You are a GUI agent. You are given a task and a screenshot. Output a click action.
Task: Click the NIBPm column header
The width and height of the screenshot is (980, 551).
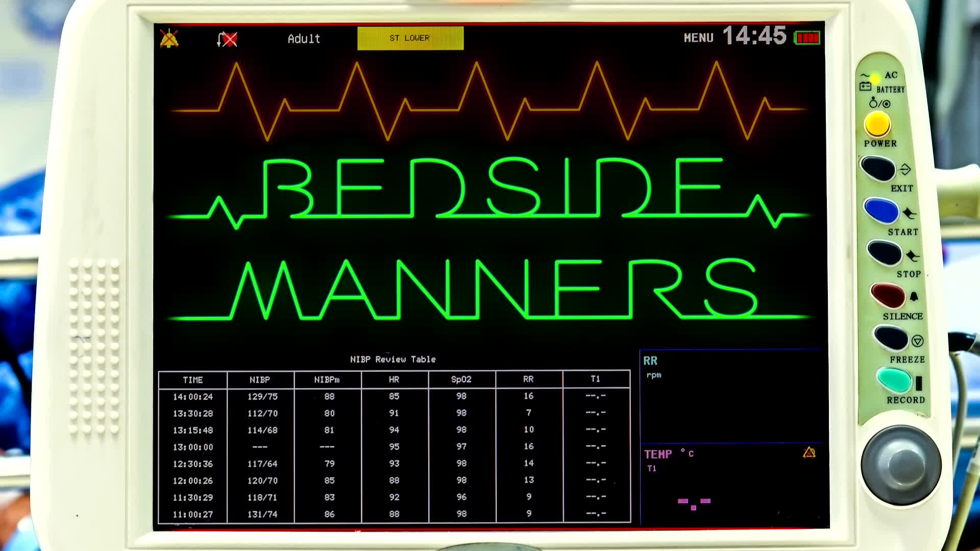point(327,380)
